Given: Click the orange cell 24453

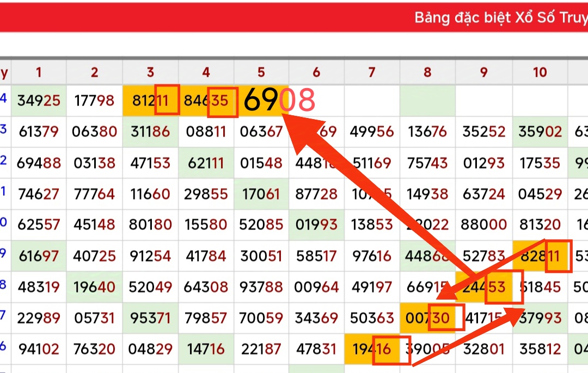Looking at the screenshot, I should [x=483, y=287].
